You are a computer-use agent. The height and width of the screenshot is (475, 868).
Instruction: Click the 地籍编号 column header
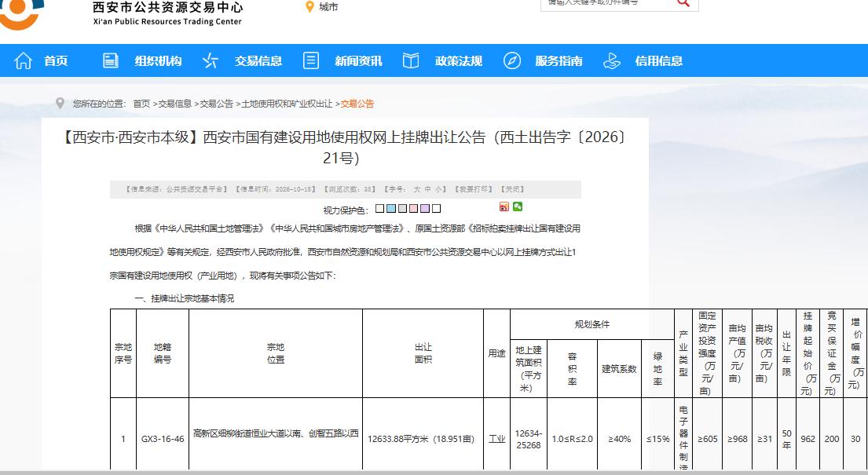(x=162, y=353)
